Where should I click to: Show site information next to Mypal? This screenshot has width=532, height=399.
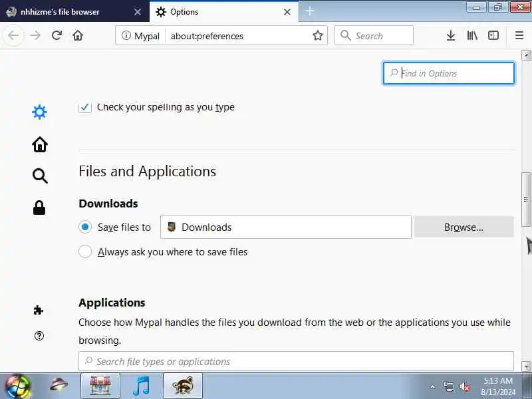[126, 35]
